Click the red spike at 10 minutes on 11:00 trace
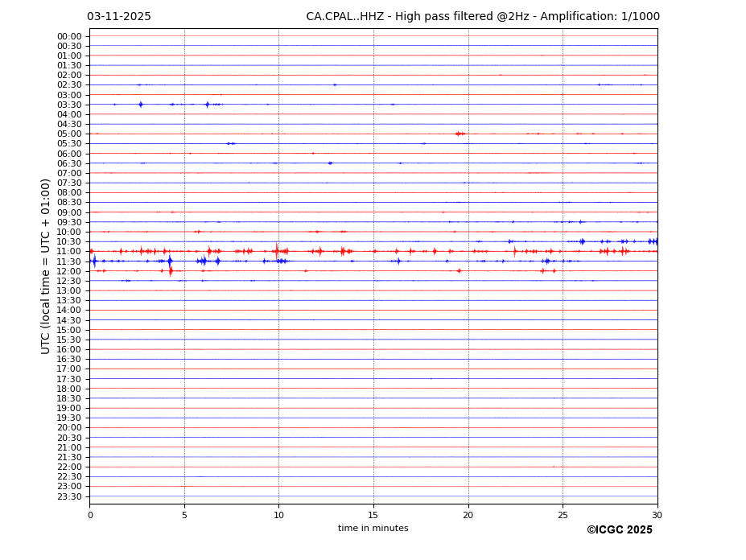The height and width of the screenshot is (560, 746). coord(277,251)
